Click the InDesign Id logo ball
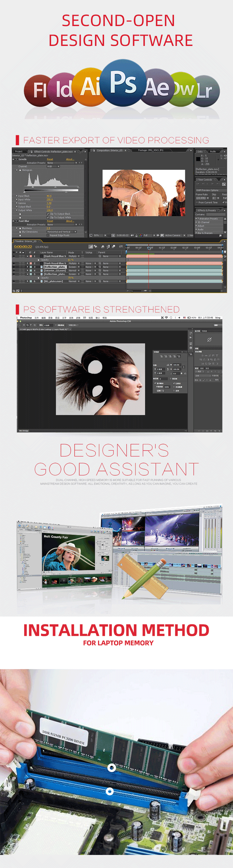The image size is (233, 868). (62, 90)
